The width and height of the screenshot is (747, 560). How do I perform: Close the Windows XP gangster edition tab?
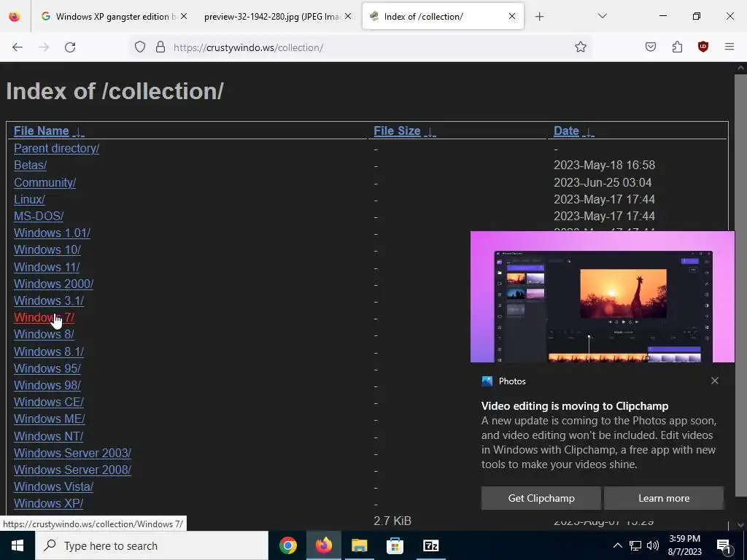click(184, 16)
